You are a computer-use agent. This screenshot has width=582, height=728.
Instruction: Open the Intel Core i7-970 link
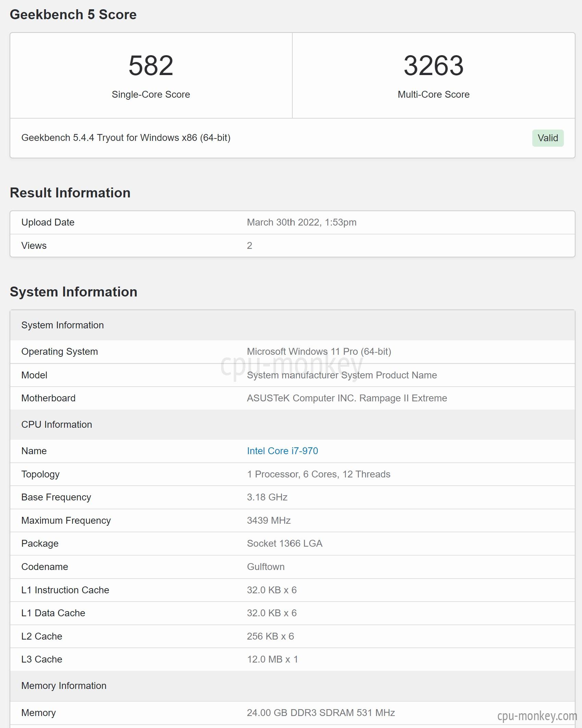pyautogui.click(x=282, y=451)
